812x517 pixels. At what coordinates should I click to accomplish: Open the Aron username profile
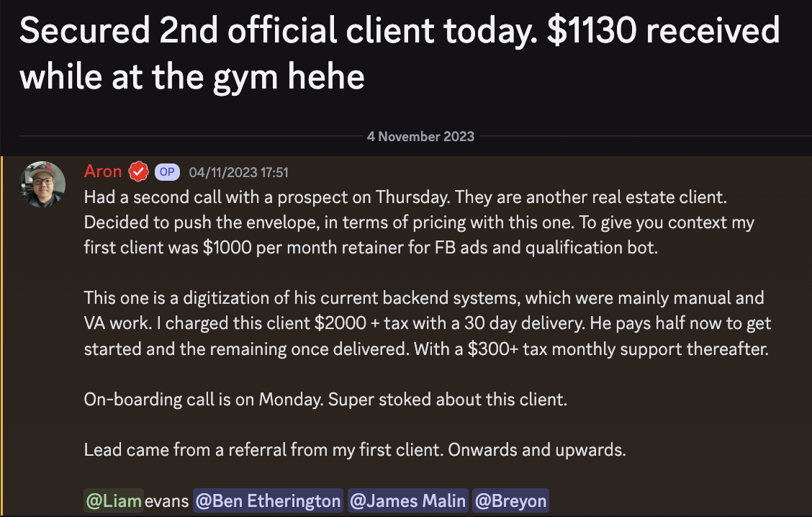coord(102,171)
